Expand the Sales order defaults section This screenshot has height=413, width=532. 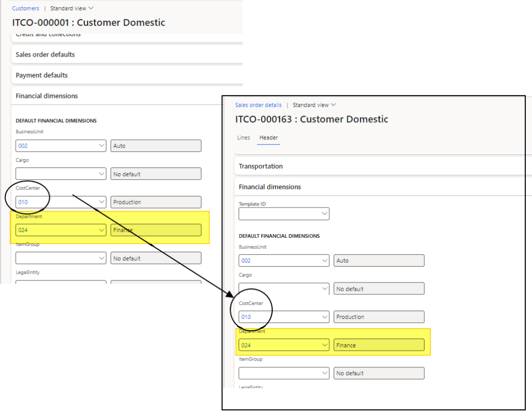coord(45,55)
